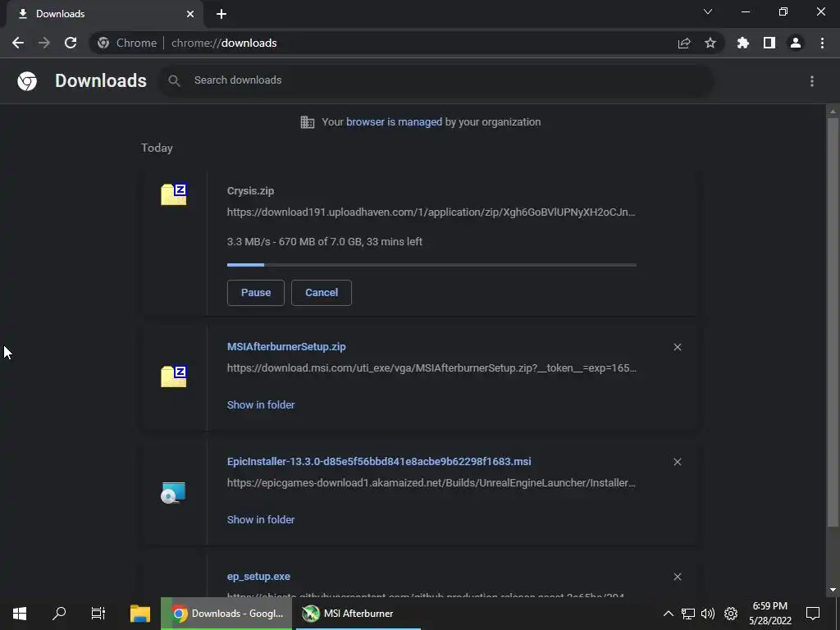Click the network icon in system tray
The height and width of the screenshot is (630, 840).
[x=688, y=614]
